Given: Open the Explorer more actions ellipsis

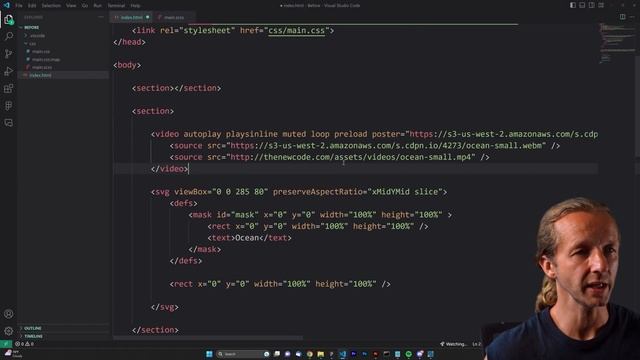Looking at the screenshot, I should [101, 17].
